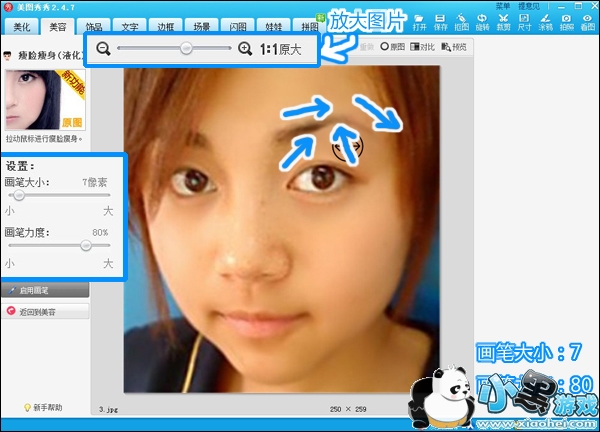Click the 拉动鼠标进行瘦脸瘦身 hint text
Image resolution: width=600 pixels, height=432 pixels.
[43, 139]
